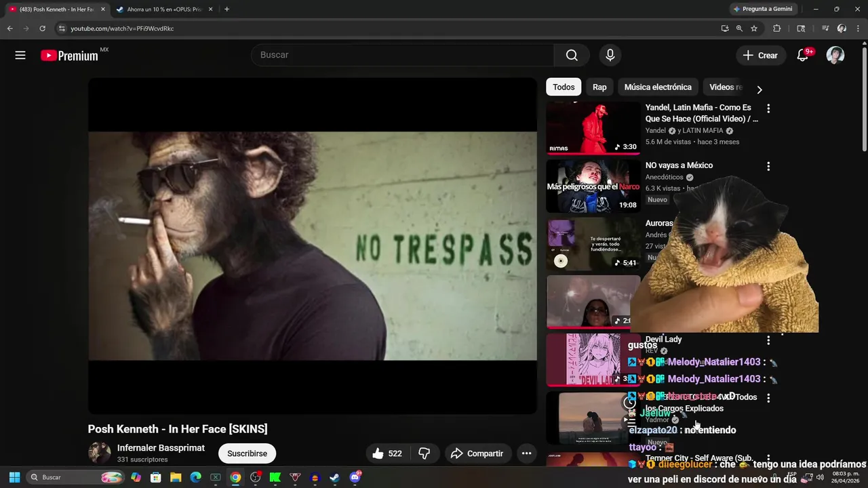Open Chrome media controls icon

[x=825, y=28]
